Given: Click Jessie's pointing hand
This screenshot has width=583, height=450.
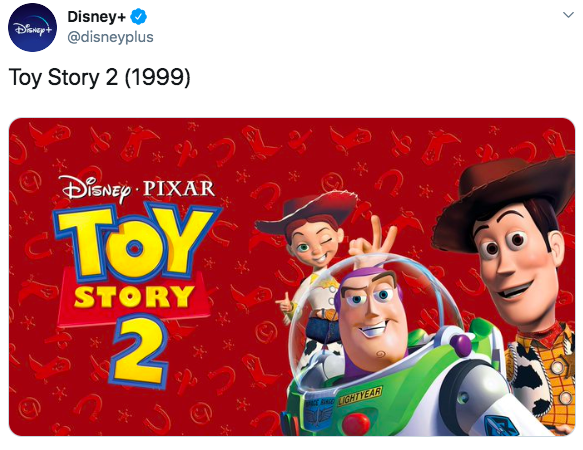Looking at the screenshot, I should [284, 304].
